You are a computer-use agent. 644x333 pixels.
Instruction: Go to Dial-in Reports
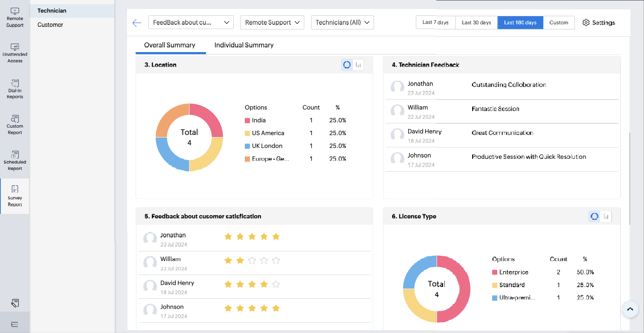click(15, 89)
